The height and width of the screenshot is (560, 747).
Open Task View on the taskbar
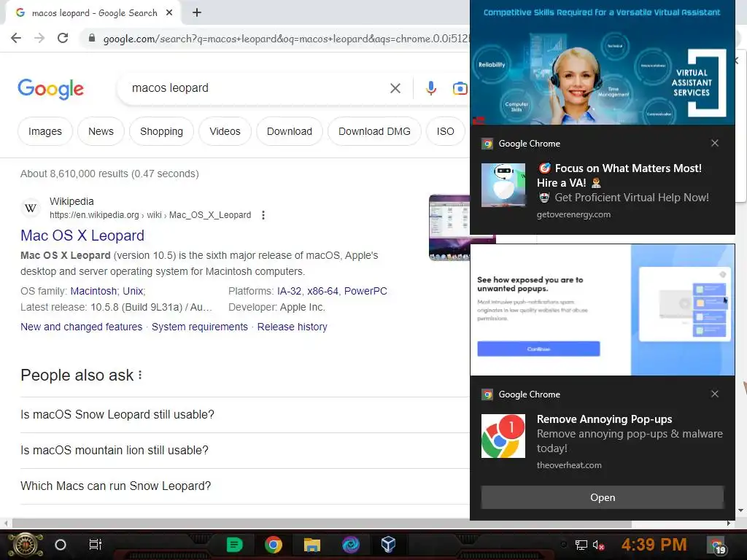(96, 544)
